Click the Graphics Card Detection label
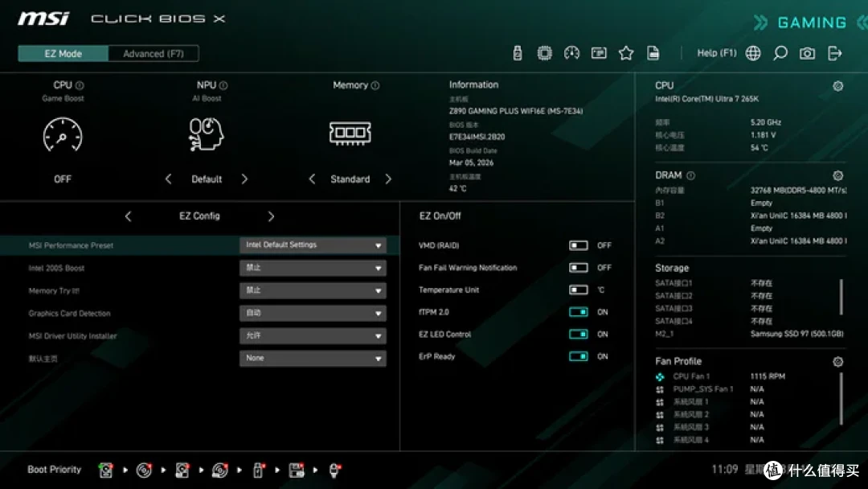The width and height of the screenshot is (868, 489). 69,314
